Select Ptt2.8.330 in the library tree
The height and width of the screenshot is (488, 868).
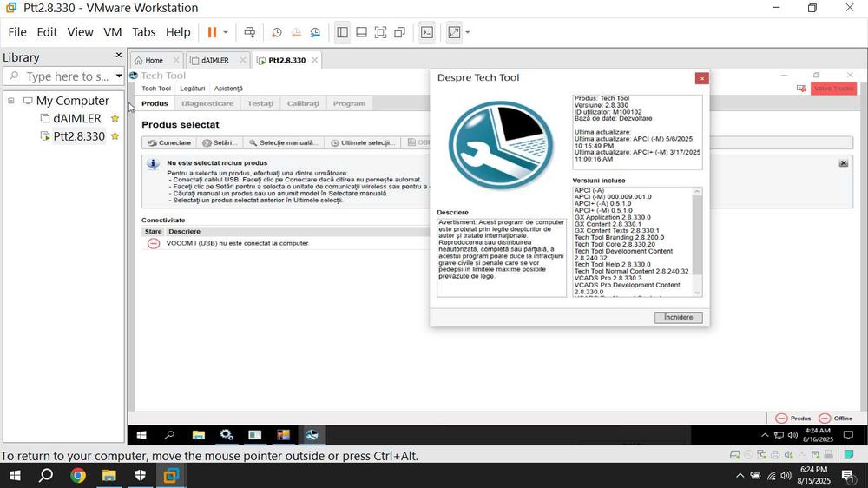coord(79,136)
